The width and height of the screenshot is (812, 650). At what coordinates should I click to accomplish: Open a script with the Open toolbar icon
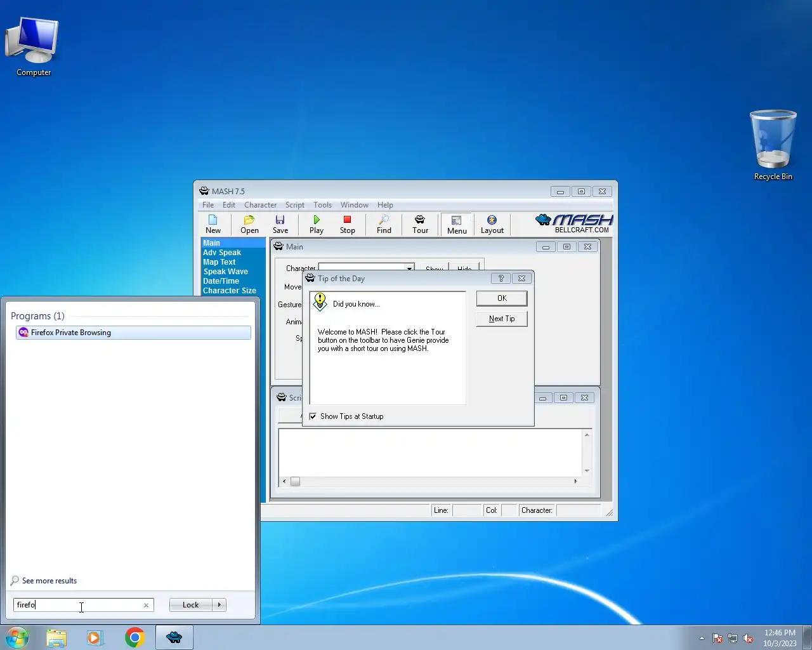pyautogui.click(x=249, y=224)
